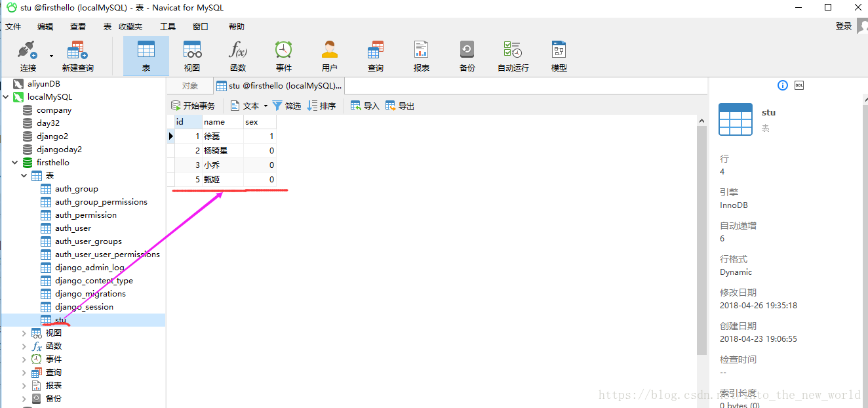Viewport: 868px width, 408px height.
Task: Select the django_session table
Action: [84, 307]
